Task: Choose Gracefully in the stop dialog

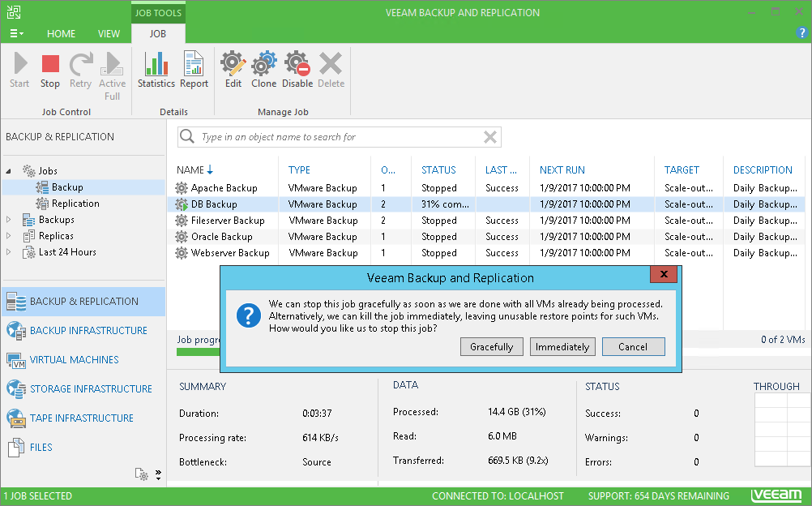Action: pos(491,347)
